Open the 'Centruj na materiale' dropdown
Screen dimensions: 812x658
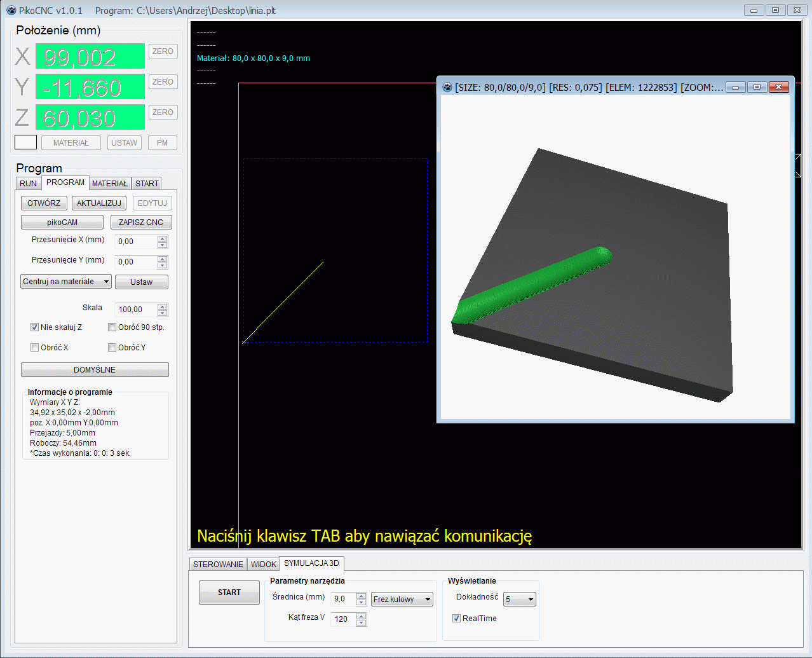click(66, 282)
